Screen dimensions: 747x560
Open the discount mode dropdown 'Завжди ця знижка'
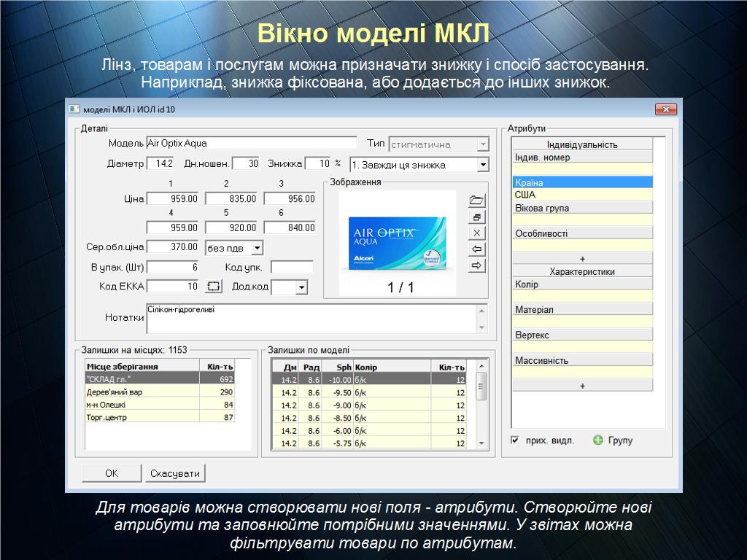[482, 166]
